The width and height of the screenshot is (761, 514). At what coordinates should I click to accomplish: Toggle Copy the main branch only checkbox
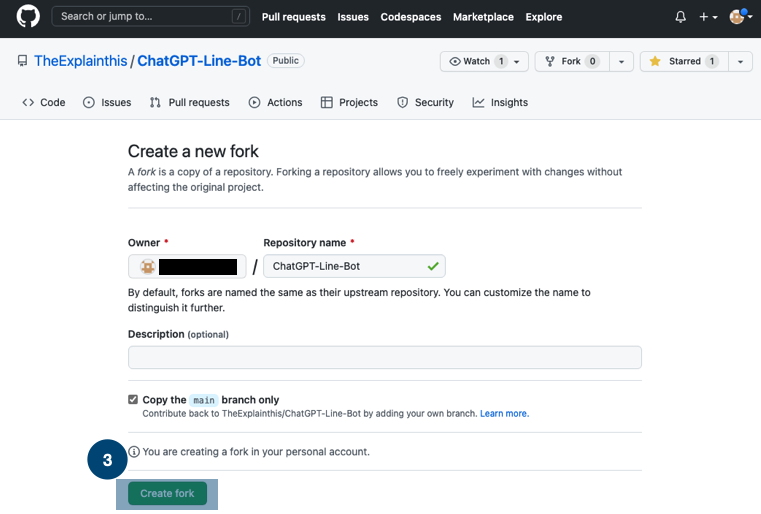[x=133, y=399]
